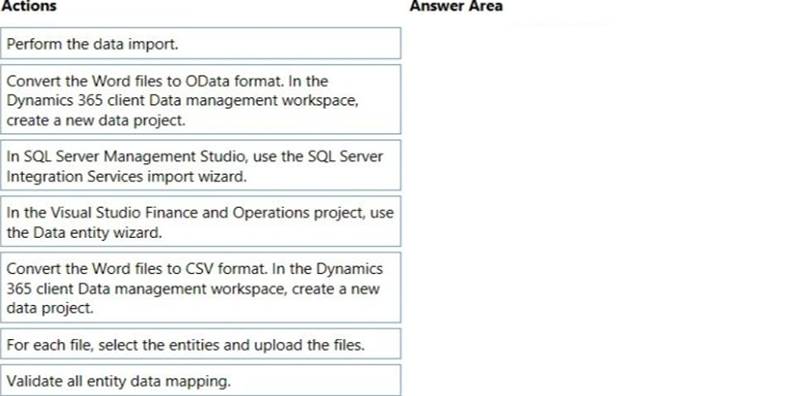This screenshot has width=811, height=396.
Task: Choose the SQL Server Management Studio action
Action: click(x=200, y=165)
